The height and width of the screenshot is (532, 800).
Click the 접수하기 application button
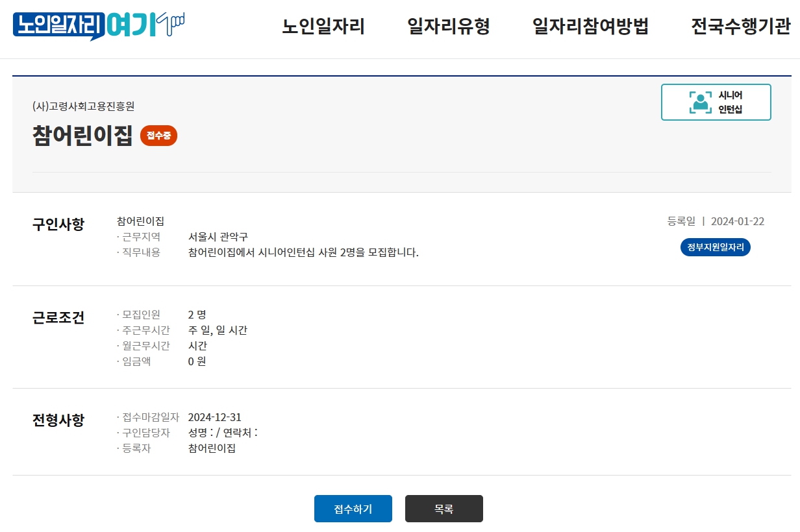(353, 509)
